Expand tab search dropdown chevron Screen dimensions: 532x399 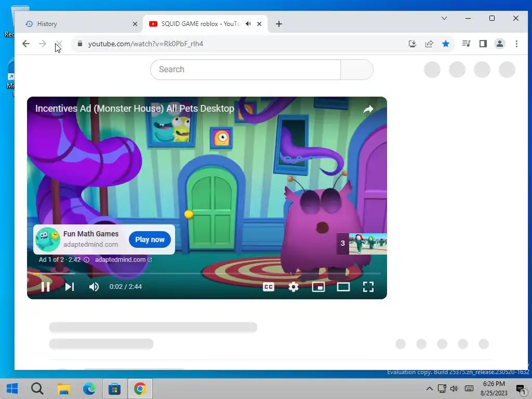(x=444, y=18)
